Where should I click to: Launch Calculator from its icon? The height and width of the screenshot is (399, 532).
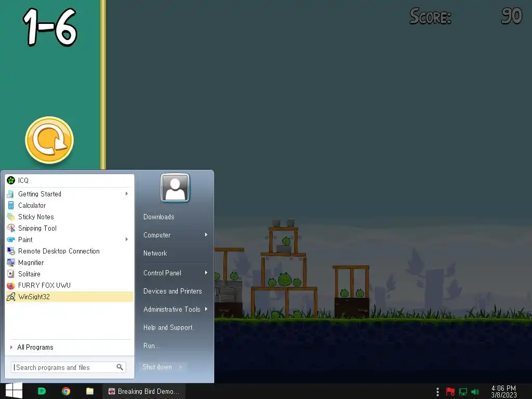11,205
